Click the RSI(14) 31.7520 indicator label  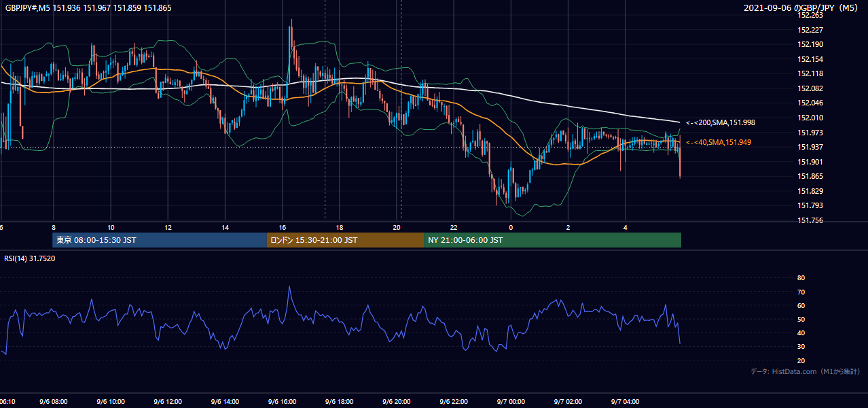coord(30,258)
